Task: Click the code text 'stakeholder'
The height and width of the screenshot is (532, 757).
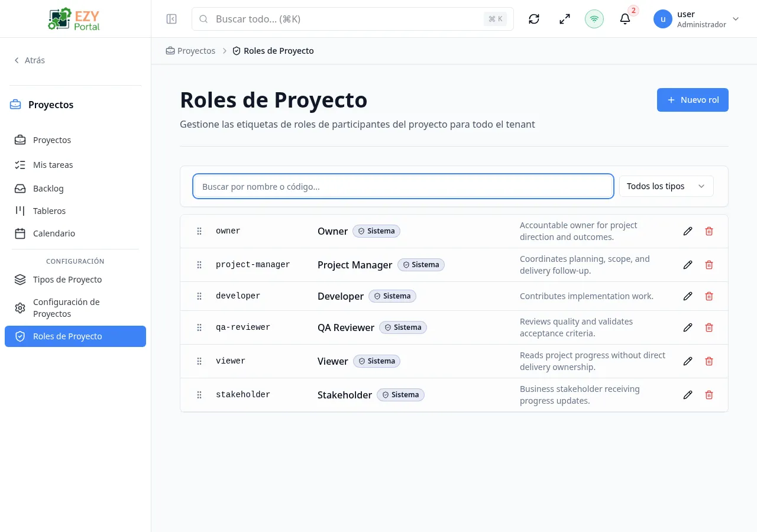Action: click(x=243, y=395)
